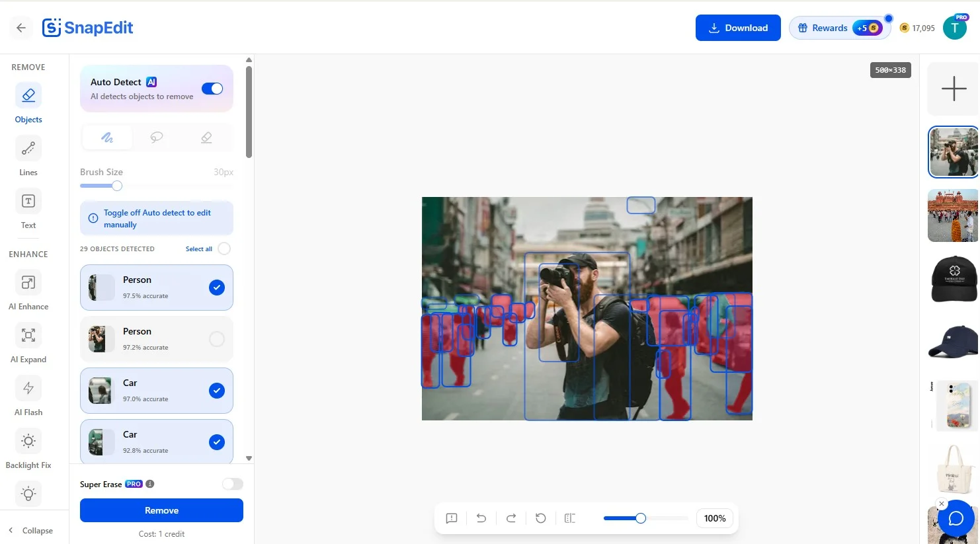Select the lasso selection mode icon
This screenshot has width=980, height=544.
[157, 137]
